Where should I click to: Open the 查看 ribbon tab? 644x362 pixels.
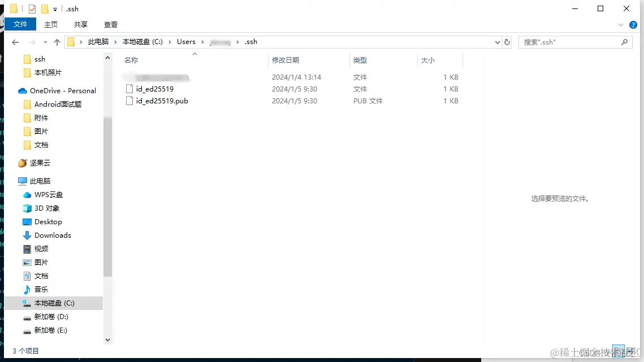(x=110, y=25)
